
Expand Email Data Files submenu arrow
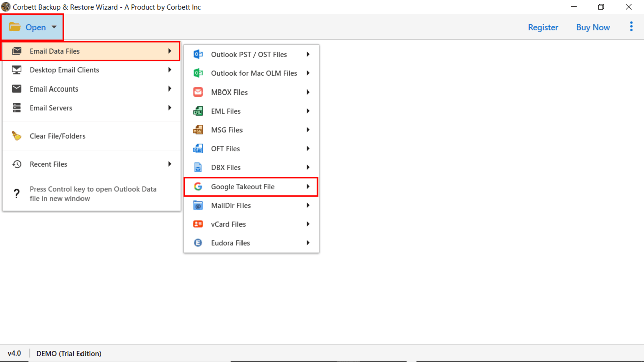(170, 51)
